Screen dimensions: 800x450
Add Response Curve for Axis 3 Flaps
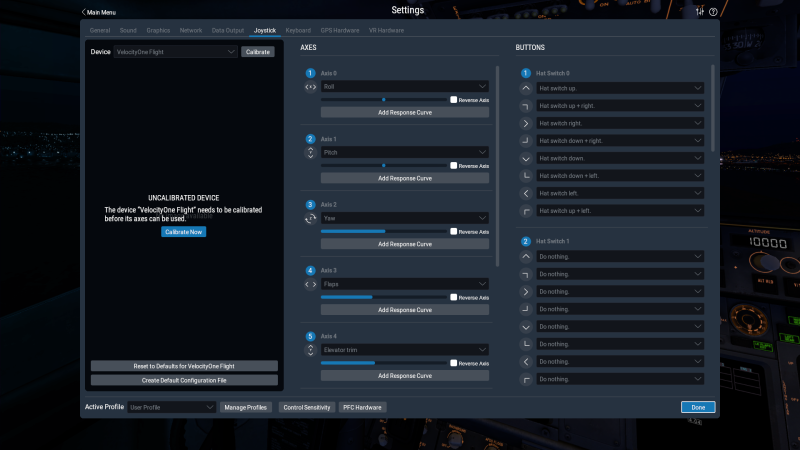point(405,310)
